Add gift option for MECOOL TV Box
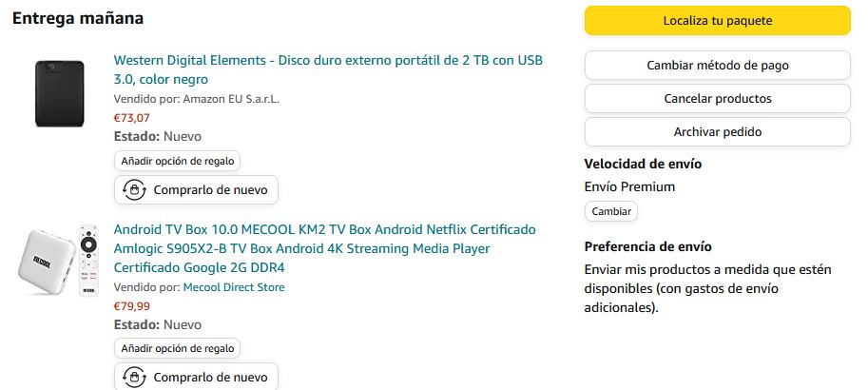The width and height of the screenshot is (868, 390). 177,349
